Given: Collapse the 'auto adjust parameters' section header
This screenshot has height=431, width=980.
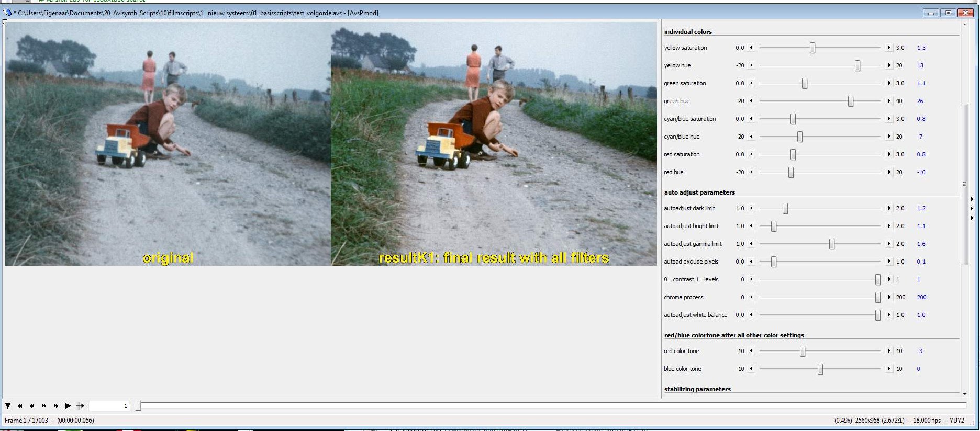Looking at the screenshot, I should click(699, 192).
